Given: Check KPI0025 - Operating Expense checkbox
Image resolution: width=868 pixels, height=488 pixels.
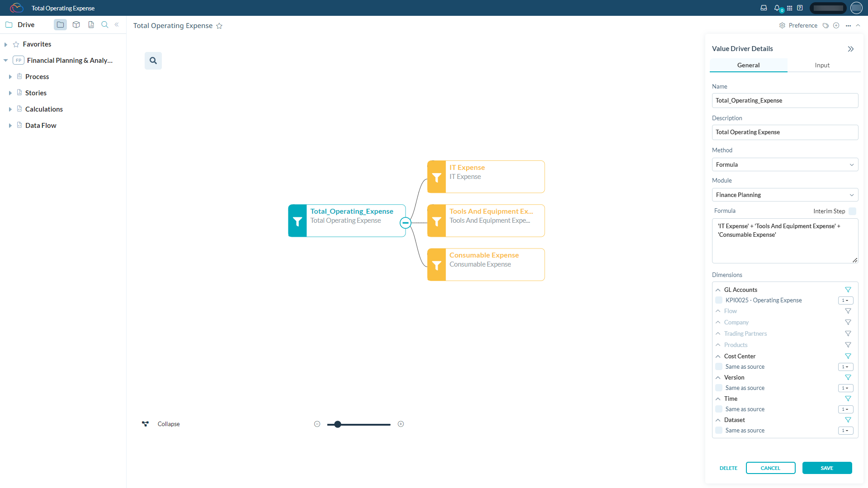Looking at the screenshot, I should pos(719,300).
